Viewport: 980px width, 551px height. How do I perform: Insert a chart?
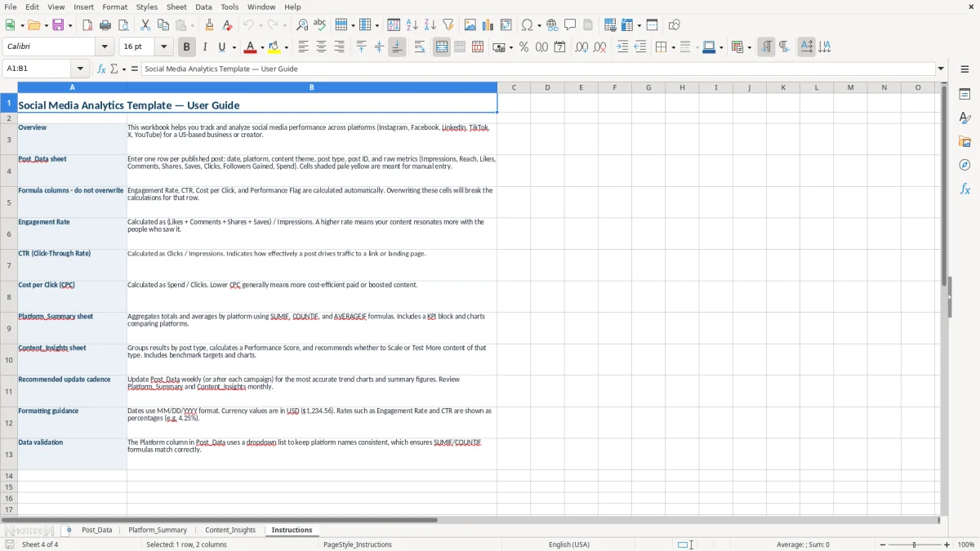[x=488, y=25]
